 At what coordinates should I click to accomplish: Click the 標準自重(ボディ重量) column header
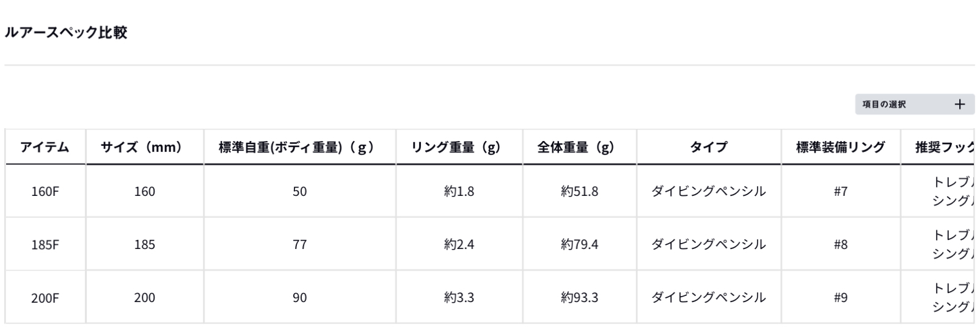[299, 147]
